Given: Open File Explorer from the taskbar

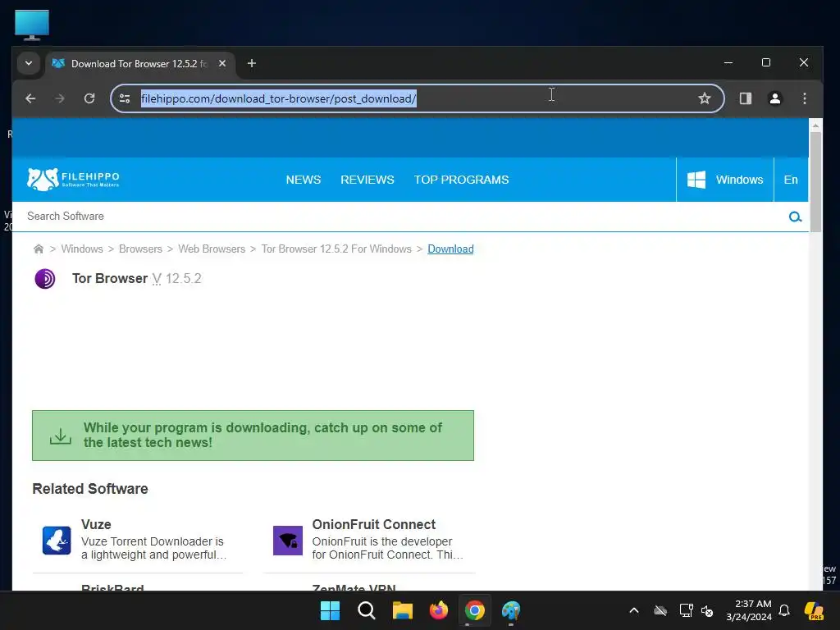Looking at the screenshot, I should tap(402, 610).
